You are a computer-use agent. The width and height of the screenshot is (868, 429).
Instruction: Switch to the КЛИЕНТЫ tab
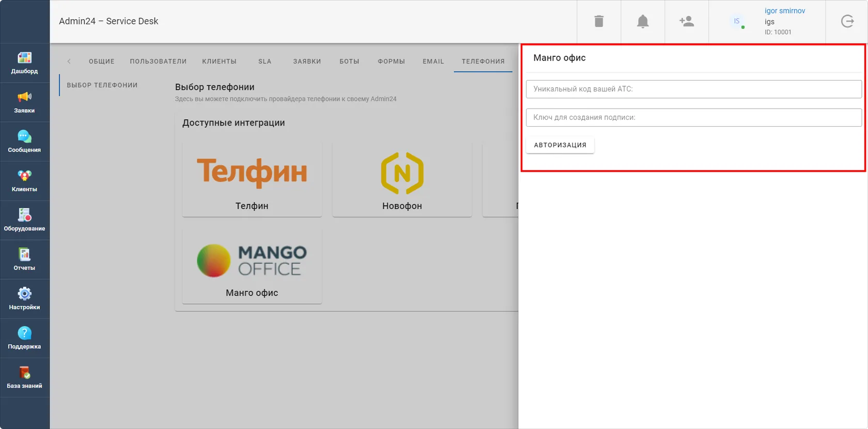pyautogui.click(x=220, y=61)
